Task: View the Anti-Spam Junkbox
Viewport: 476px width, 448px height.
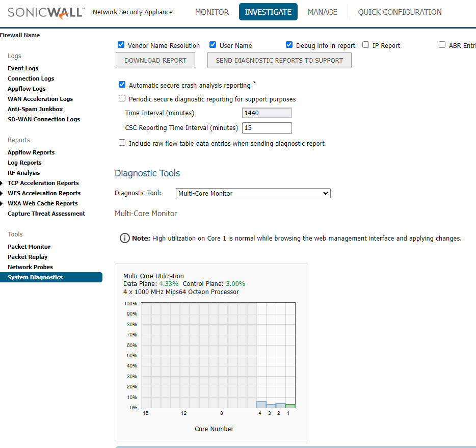Action: coord(35,109)
